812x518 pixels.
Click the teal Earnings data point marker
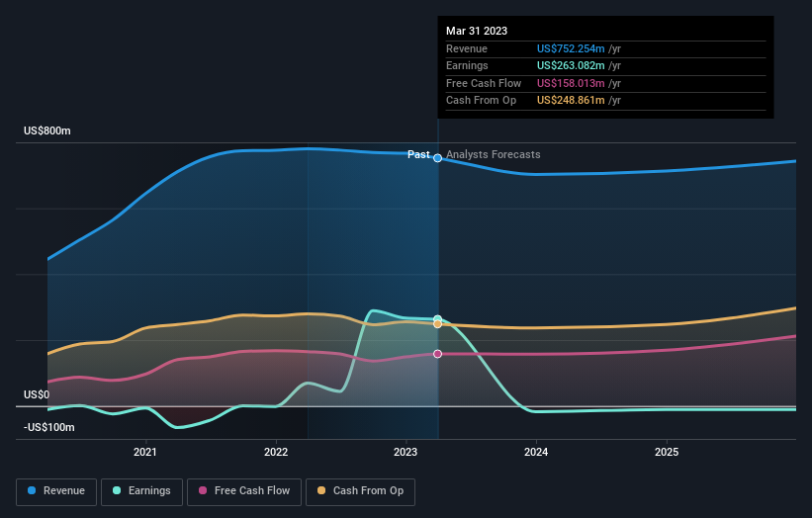tap(437, 318)
